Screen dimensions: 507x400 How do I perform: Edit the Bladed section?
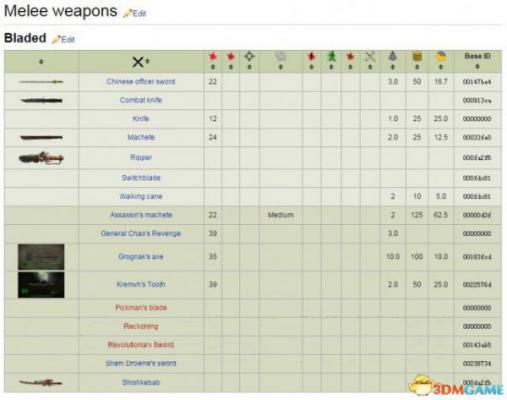[x=64, y=39]
